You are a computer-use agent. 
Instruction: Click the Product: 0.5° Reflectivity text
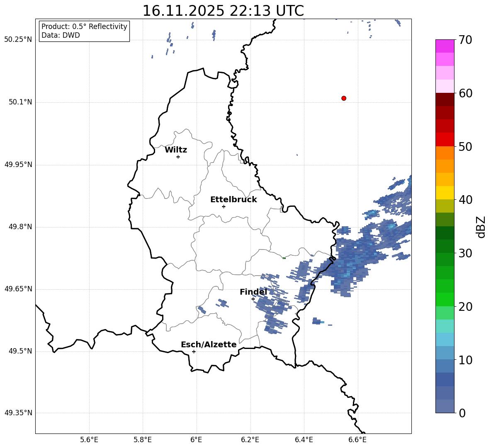[84, 26]
